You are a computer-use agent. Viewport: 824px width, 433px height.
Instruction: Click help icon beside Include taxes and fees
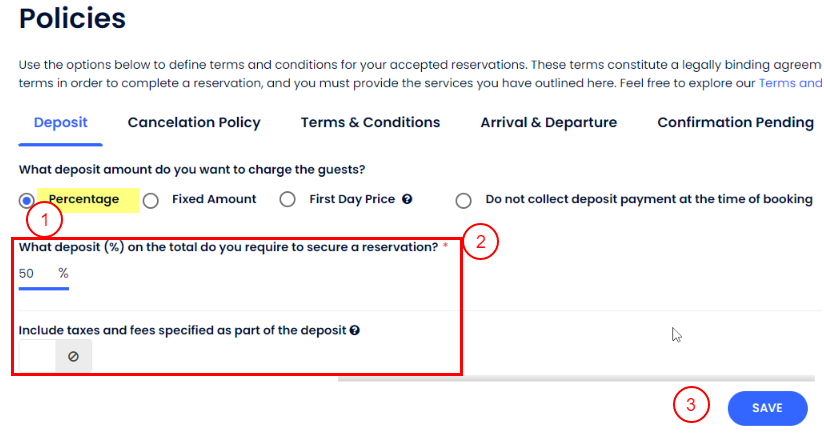coord(355,330)
